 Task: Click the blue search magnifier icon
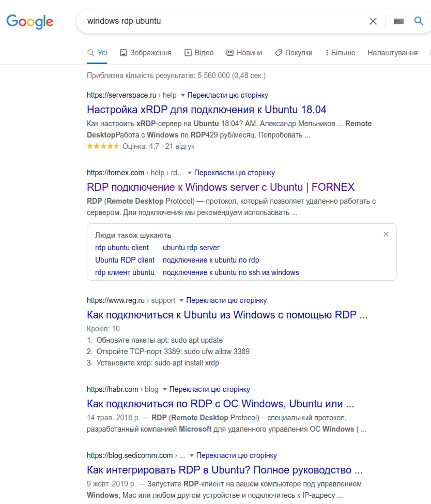pos(419,21)
